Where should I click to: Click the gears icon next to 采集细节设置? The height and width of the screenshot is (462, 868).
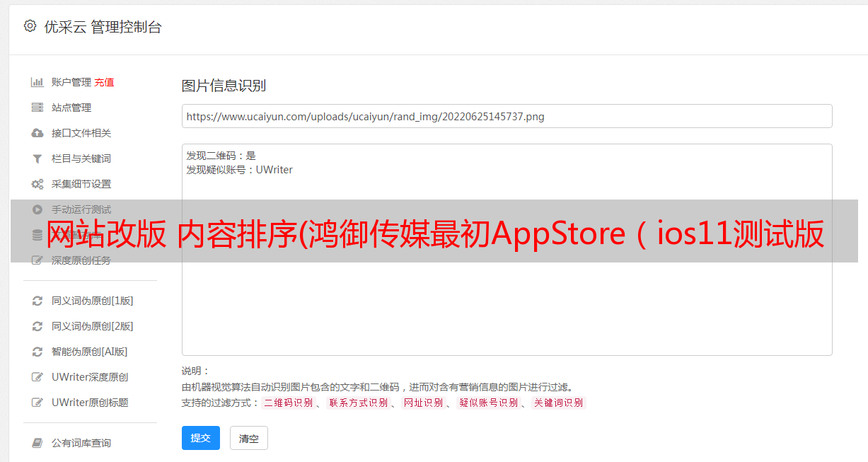coord(37,184)
